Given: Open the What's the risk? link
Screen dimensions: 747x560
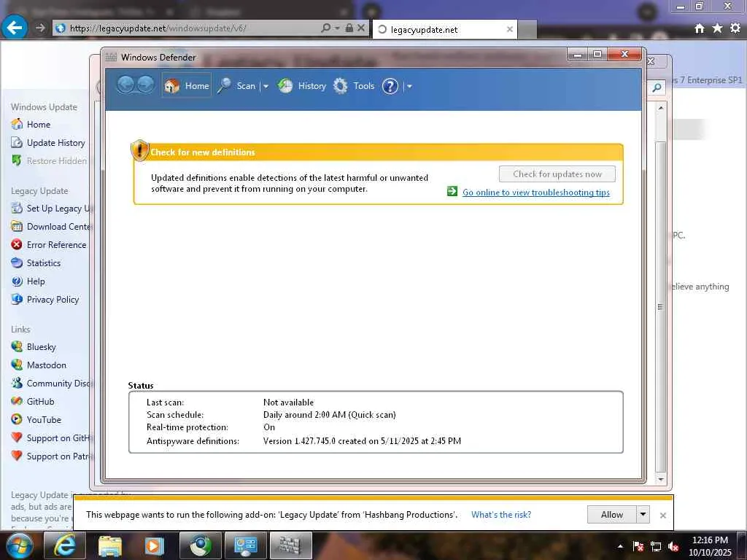Looking at the screenshot, I should tap(501, 514).
